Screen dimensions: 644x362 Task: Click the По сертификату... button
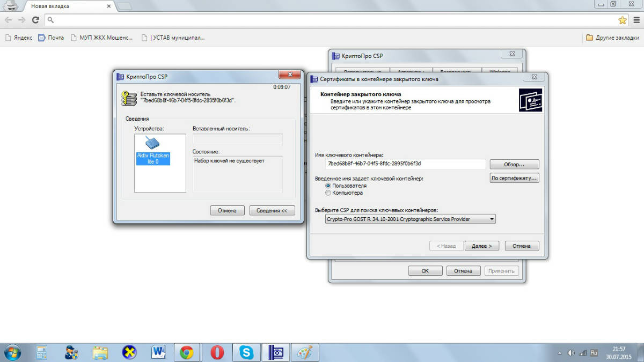pyautogui.click(x=514, y=178)
